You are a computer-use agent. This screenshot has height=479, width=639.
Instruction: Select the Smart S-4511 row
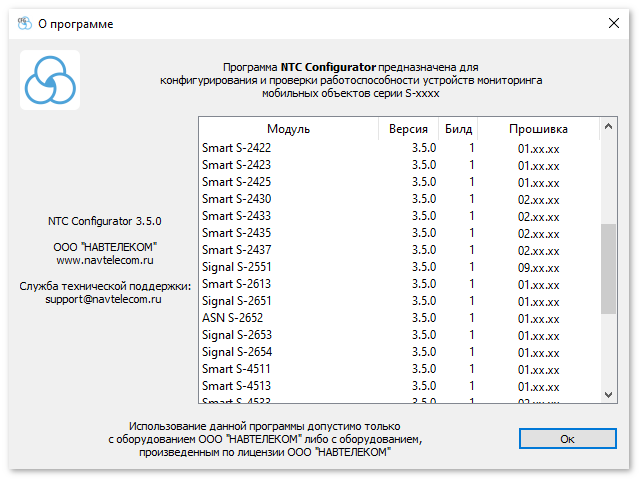399,369
